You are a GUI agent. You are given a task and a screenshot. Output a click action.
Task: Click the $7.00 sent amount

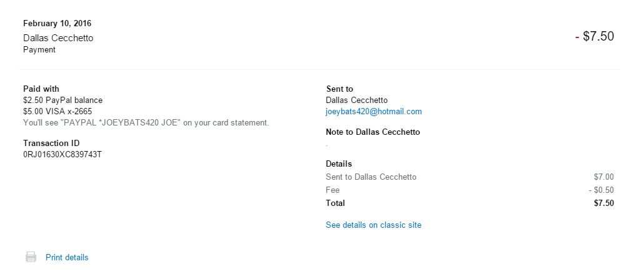pyautogui.click(x=603, y=177)
